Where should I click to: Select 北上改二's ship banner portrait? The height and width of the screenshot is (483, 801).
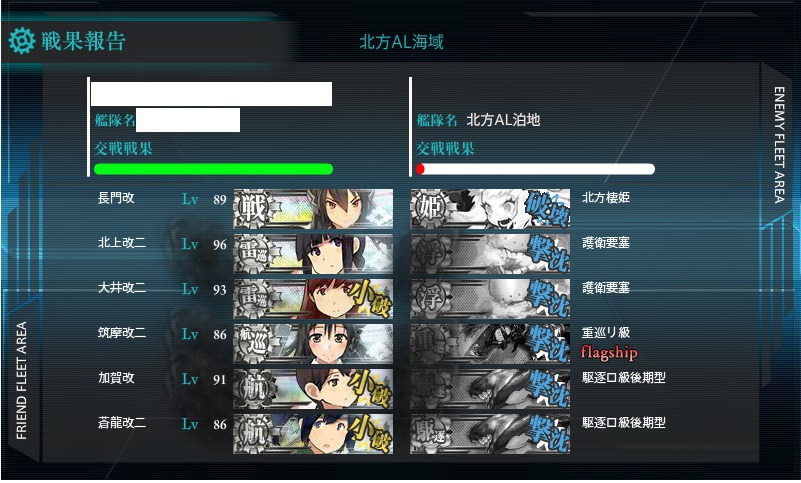tap(313, 254)
